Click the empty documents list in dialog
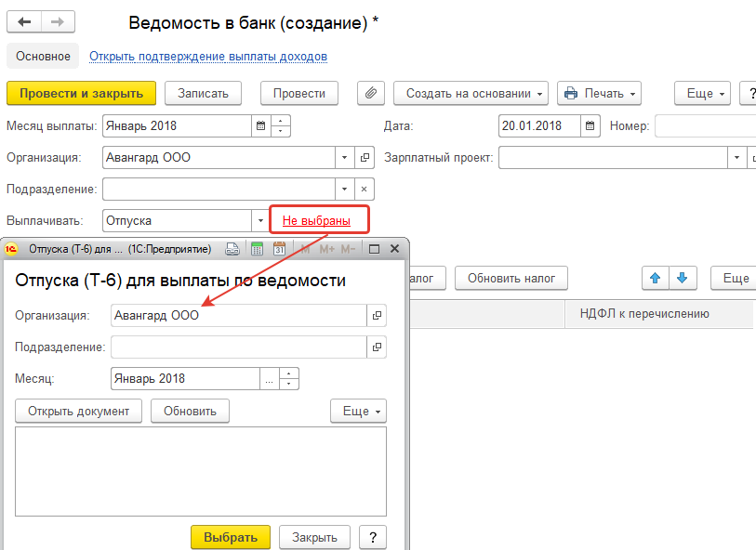This screenshot has width=756, height=550. (201, 472)
